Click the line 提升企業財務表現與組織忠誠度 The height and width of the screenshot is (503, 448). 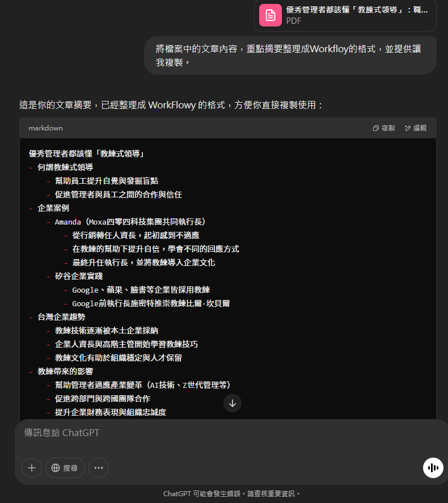click(111, 412)
